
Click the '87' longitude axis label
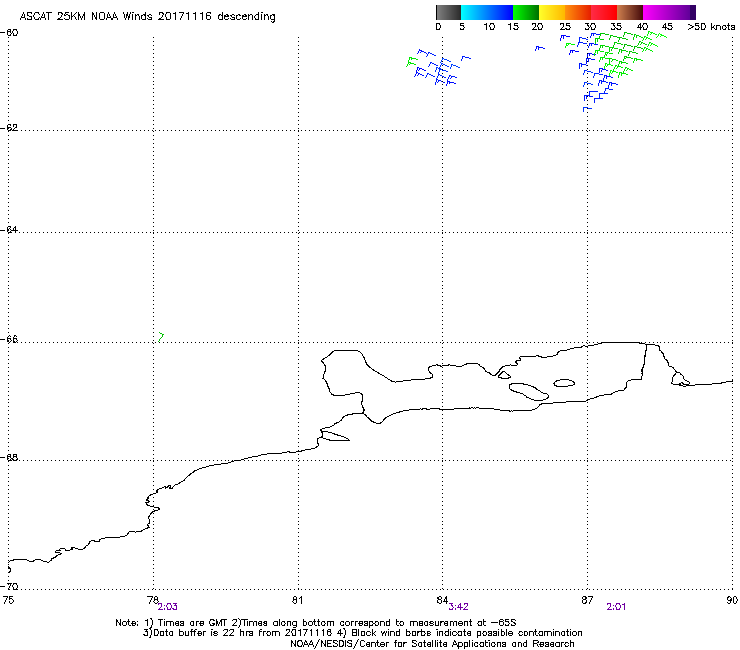click(x=587, y=600)
